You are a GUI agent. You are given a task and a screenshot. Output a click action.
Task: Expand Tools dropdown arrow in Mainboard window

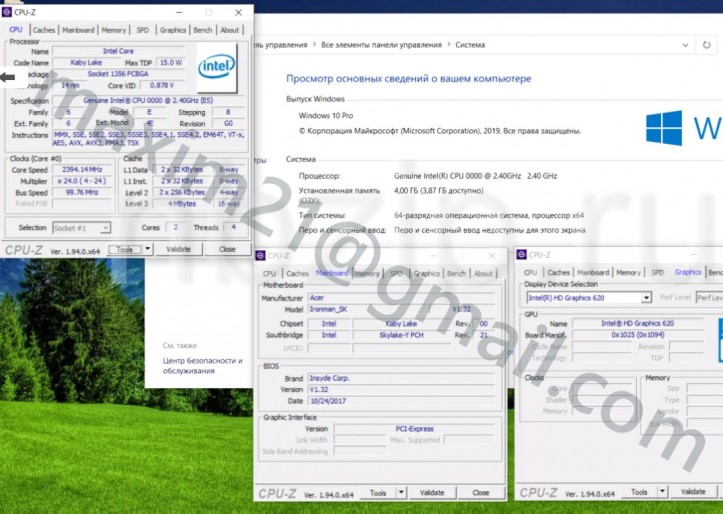pos(401,492)
